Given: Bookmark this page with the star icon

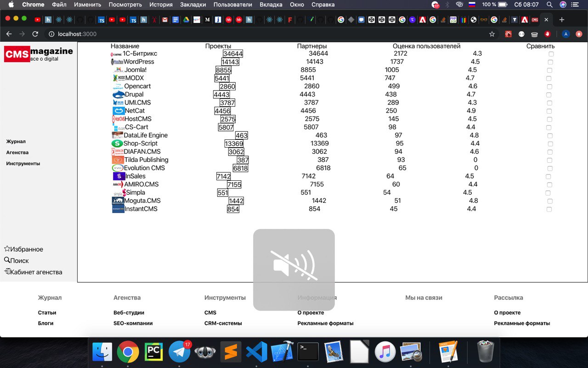Looking at the screenshot, I should [x=492, y=34].
